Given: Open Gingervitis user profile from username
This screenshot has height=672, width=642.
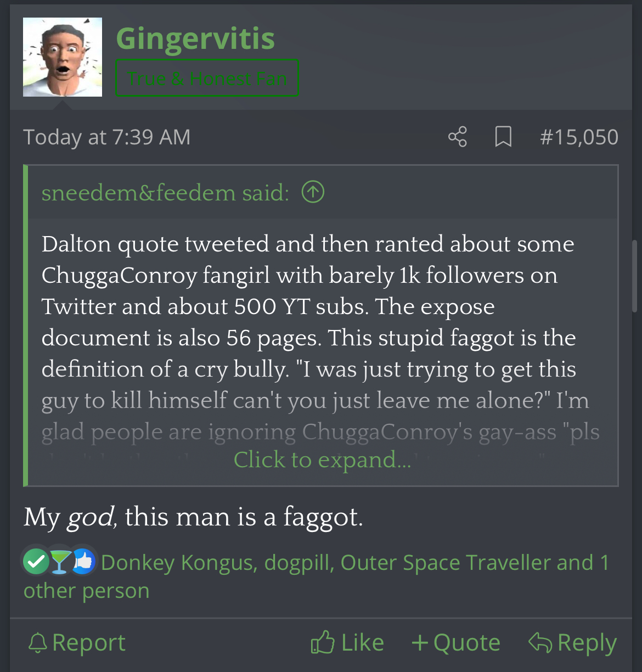Looking at the screenshot, I should 195,38.
